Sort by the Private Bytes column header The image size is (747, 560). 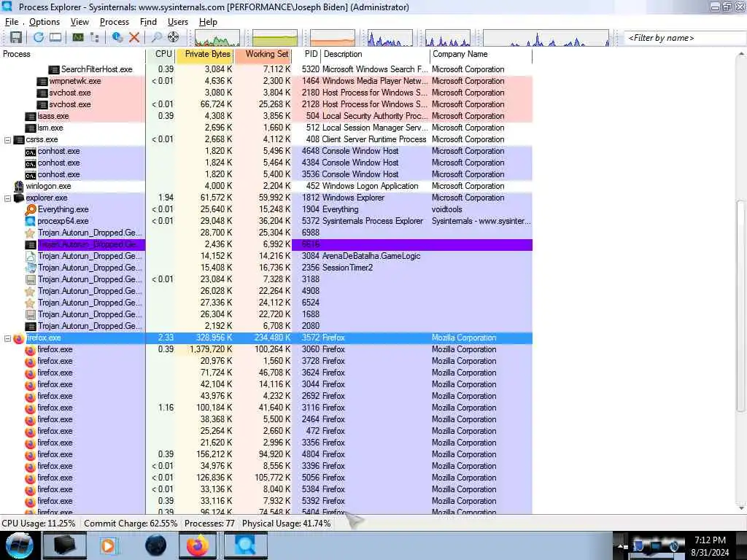(x=205, y=54)
